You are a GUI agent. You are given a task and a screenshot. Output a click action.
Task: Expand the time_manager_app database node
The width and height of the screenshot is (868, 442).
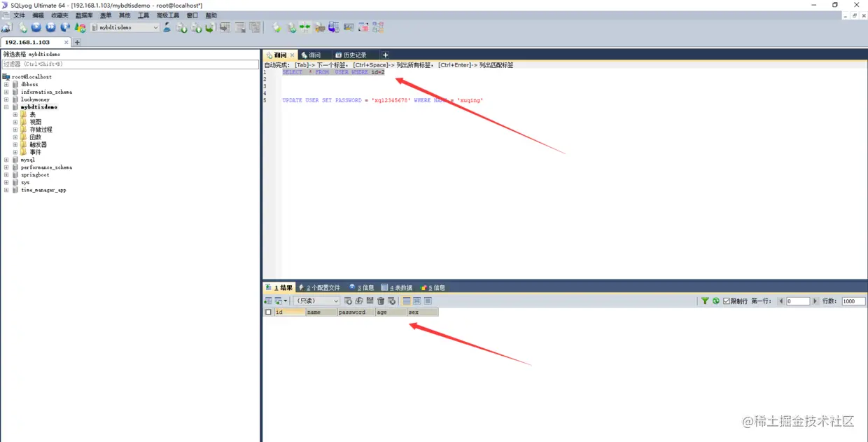pos(6,190)
